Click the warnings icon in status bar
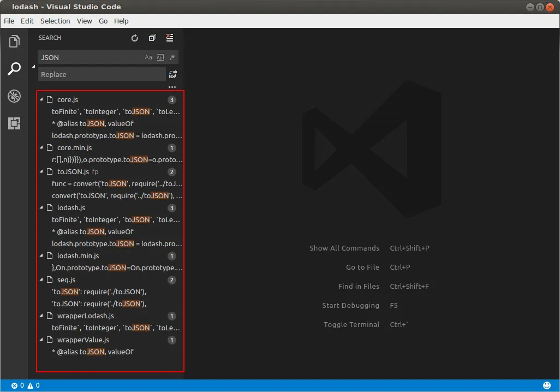The height and width of the screenshot is (392, 560). [31, 385]
